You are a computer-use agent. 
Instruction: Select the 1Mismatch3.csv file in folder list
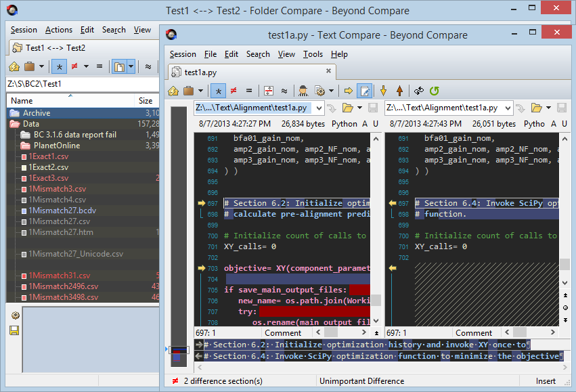pos(57,189)
